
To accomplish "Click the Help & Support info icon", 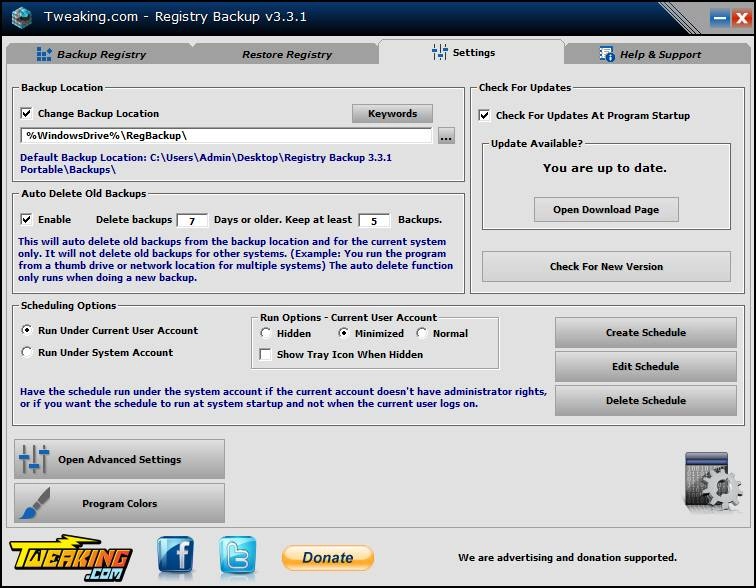I will click(x=607, y=54).
